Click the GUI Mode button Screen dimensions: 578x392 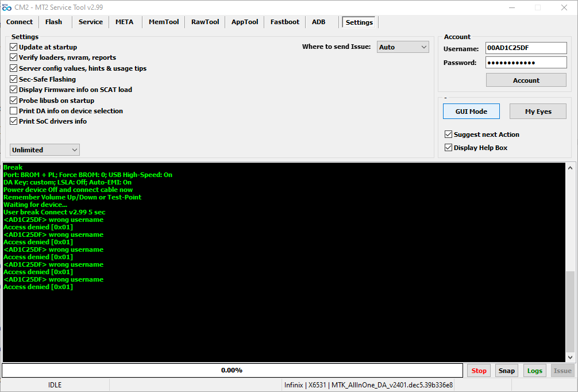pos(471,112)
